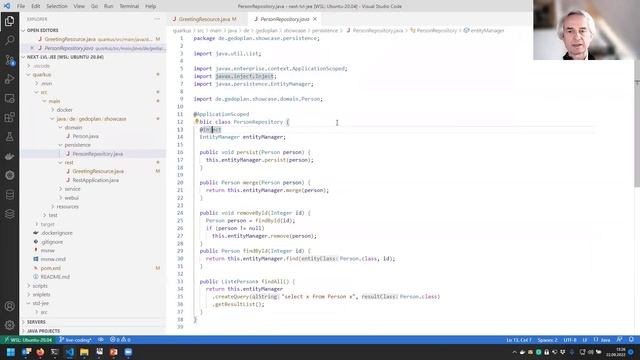Screen dimensions: 640x360
Task: Open Firefox from the taskbar
Action: tap(40, 352)
